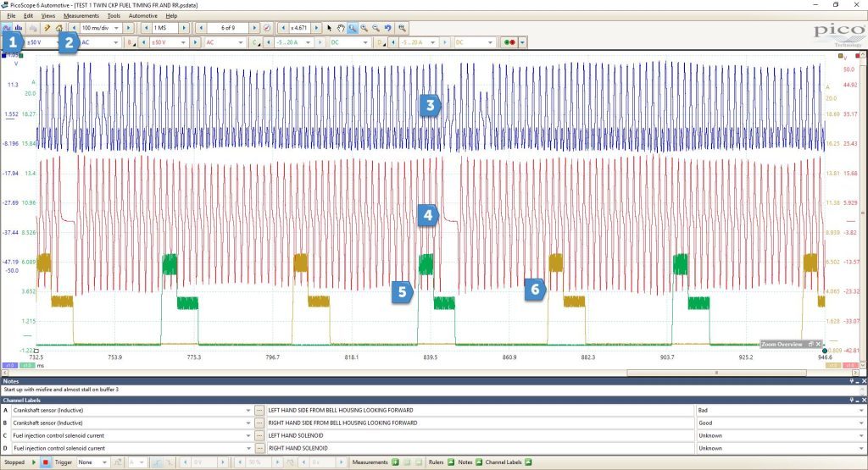Screen dimensions: 868x470
Task: Open row A description ellipsis button
Action: [x=259, y=410]
